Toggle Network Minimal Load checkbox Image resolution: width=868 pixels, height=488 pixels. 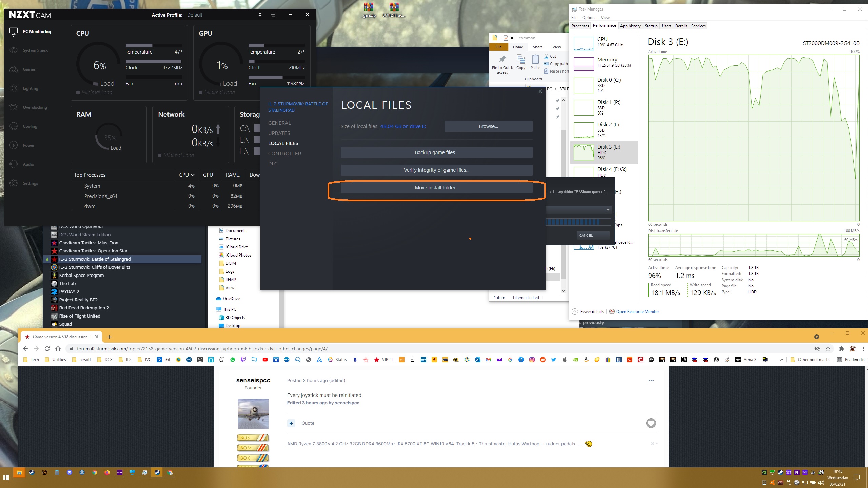tap(160, 155)
